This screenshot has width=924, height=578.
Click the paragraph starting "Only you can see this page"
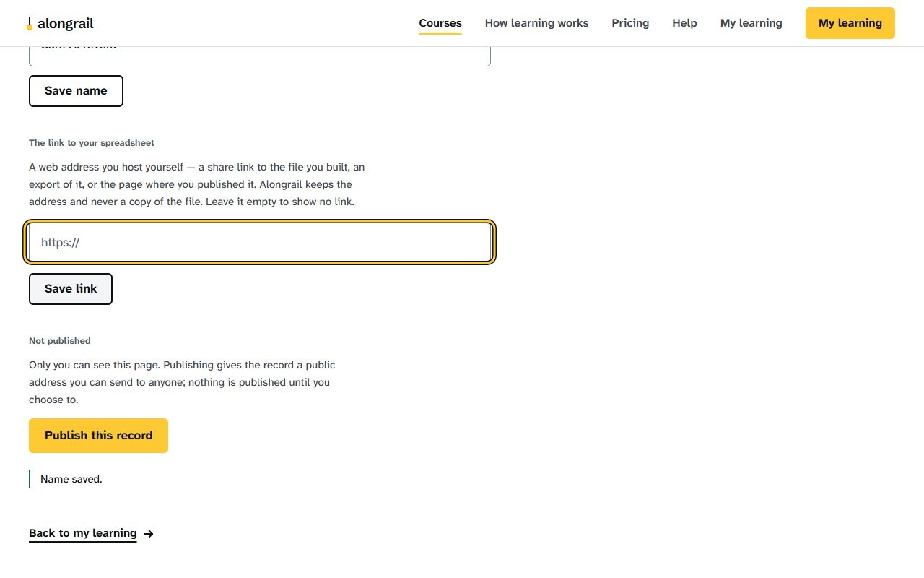[x=182, y=382]
